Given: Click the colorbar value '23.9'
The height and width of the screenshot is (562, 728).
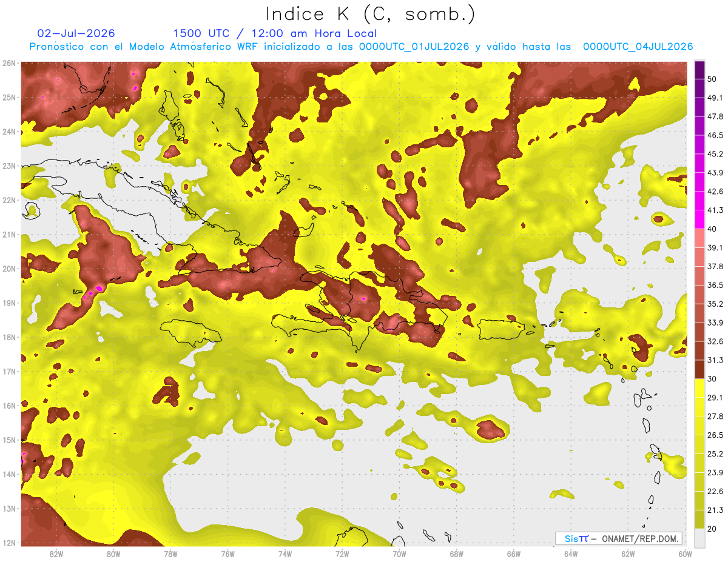Looking at the screenshot, I should pyautogui.click(x=715, y=472).
